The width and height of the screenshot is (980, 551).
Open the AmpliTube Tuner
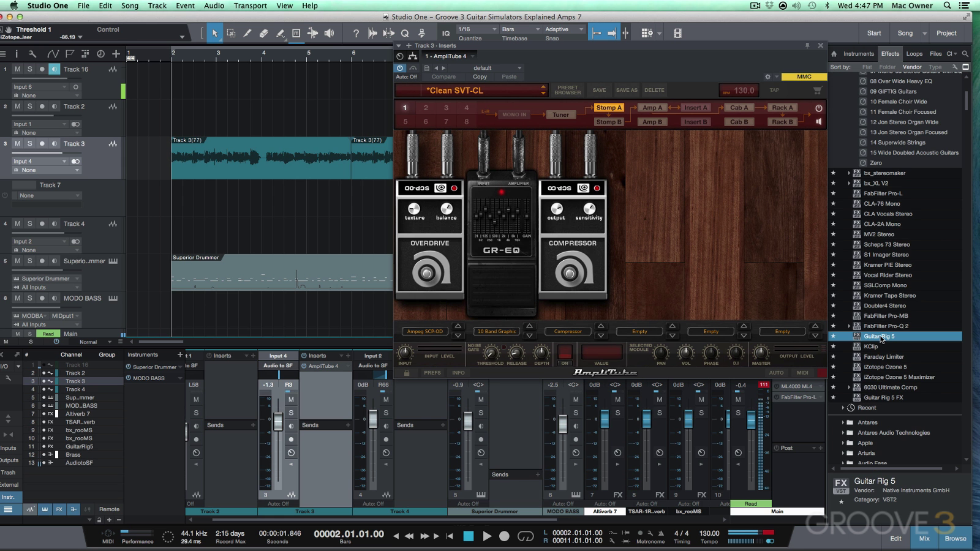click(560, 114)
